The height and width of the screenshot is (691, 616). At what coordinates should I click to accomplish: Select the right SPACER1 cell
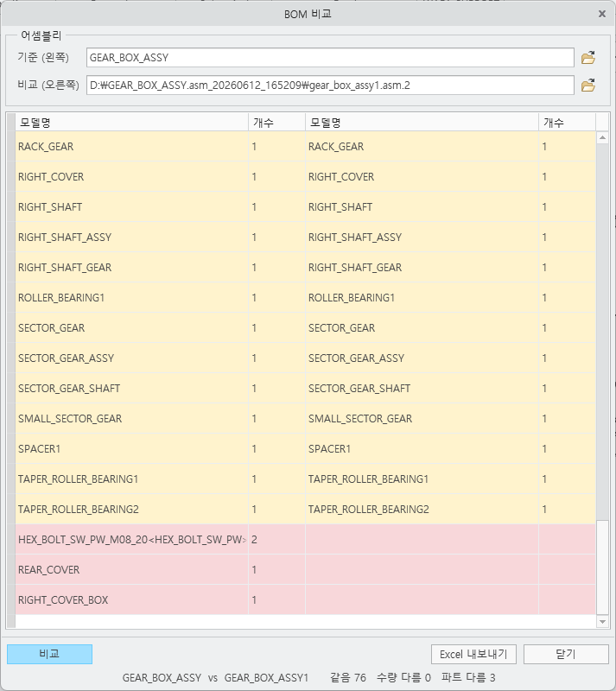pyautogui.click(x=422, y=448)
